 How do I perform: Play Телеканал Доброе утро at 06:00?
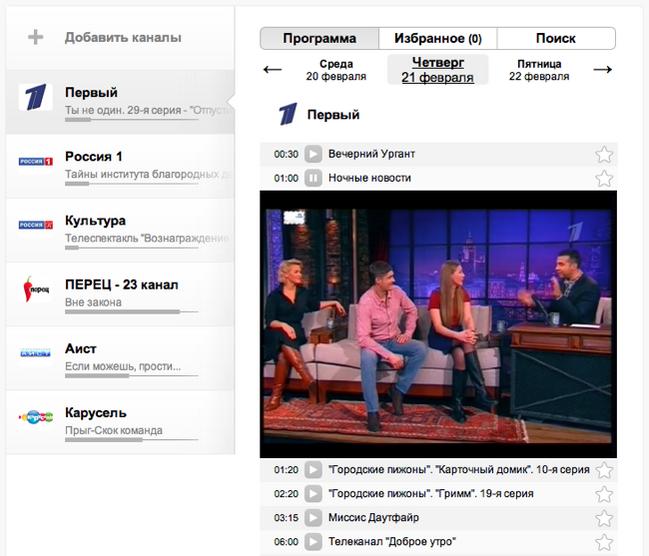tap(313, 542)
